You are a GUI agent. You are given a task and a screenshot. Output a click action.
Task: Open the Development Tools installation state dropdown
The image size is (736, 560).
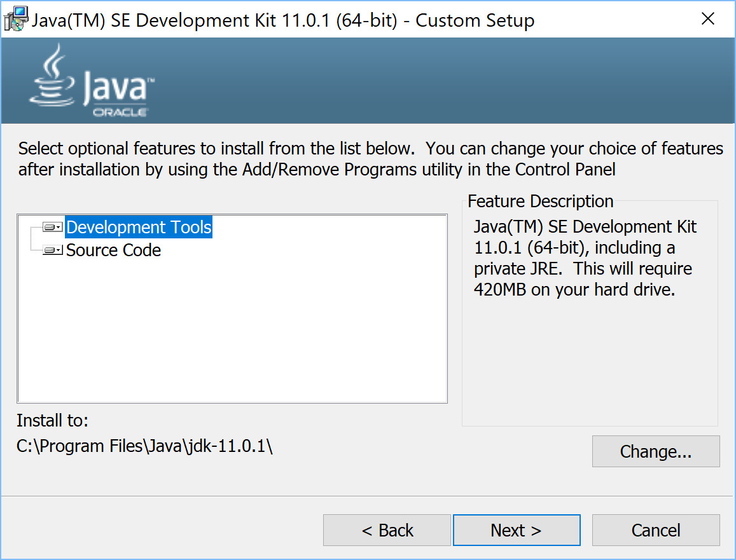(58, 226)
